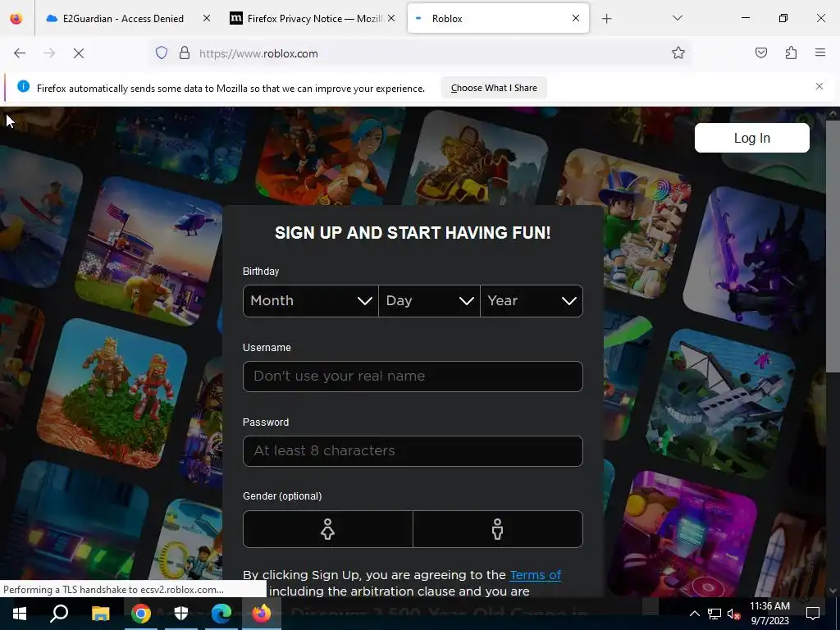840x630 pixels.
Task: Launch Google Chrome from the taskbar
Action: [141, 614]
